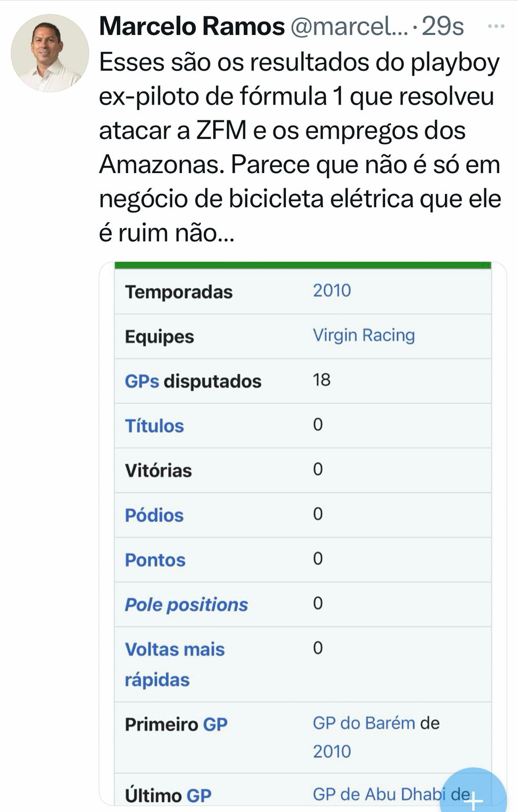Open the tweet's three-dot more options menu
This screenshot has height=812, width=518.
495,26
